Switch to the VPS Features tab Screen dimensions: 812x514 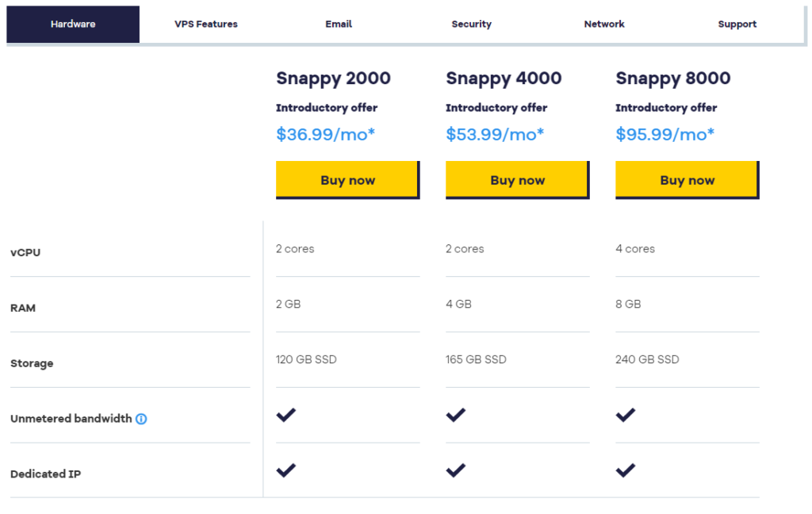tap(206, 25)
